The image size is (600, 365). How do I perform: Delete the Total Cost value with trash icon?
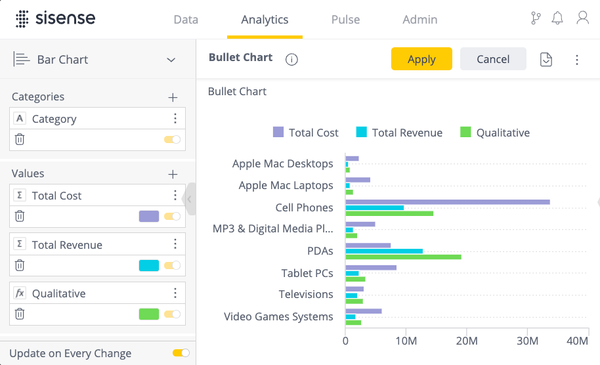[20, 216]
